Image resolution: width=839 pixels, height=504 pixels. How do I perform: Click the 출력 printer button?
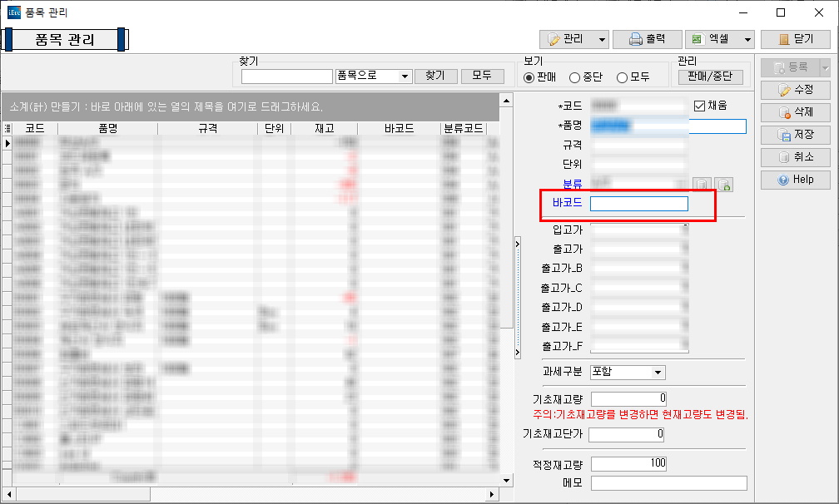[647, 39]
